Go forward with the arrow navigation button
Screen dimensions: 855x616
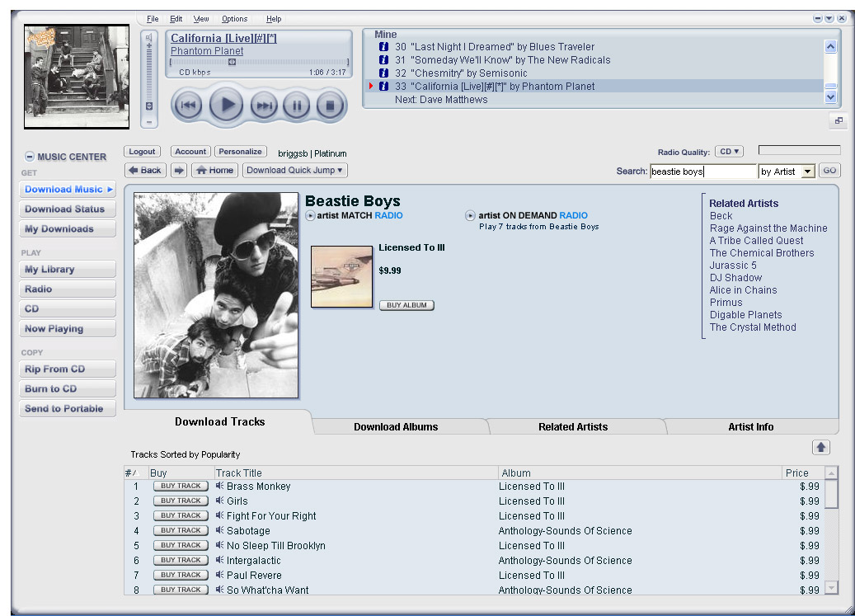[x=179, y=170]
